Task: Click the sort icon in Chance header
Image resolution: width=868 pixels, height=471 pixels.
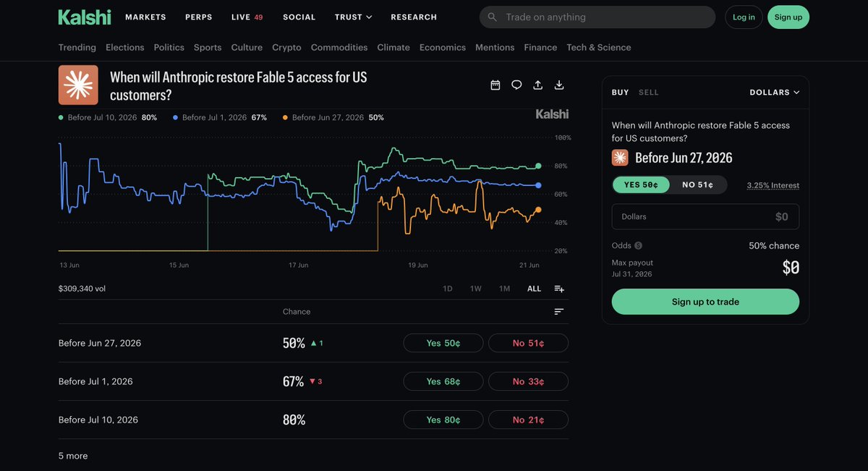Action: click(559, 312)
